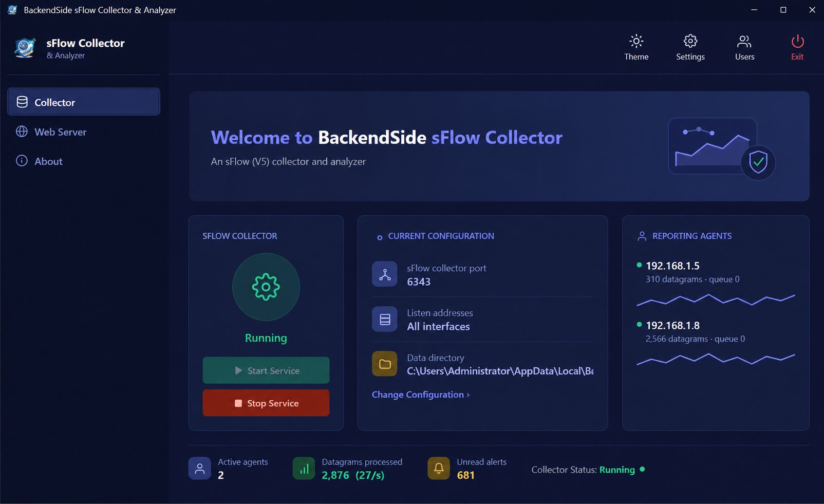
Task: Minimize the sFlow Collector window
Action: pyautogui.click(x=754, y=10)
